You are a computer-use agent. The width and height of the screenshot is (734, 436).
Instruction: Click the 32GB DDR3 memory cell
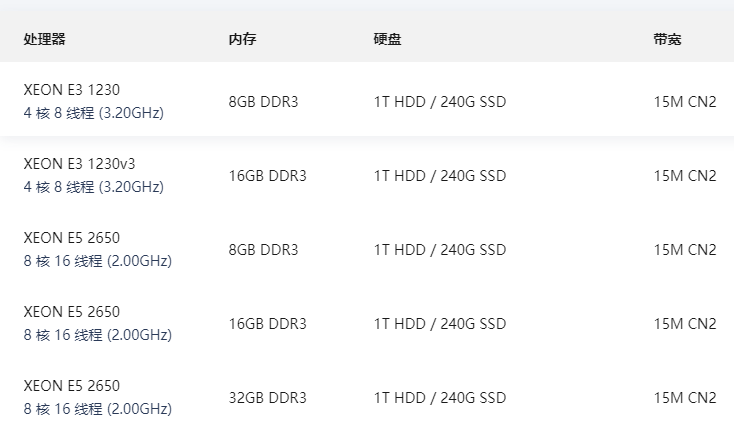tap(267, 398)
